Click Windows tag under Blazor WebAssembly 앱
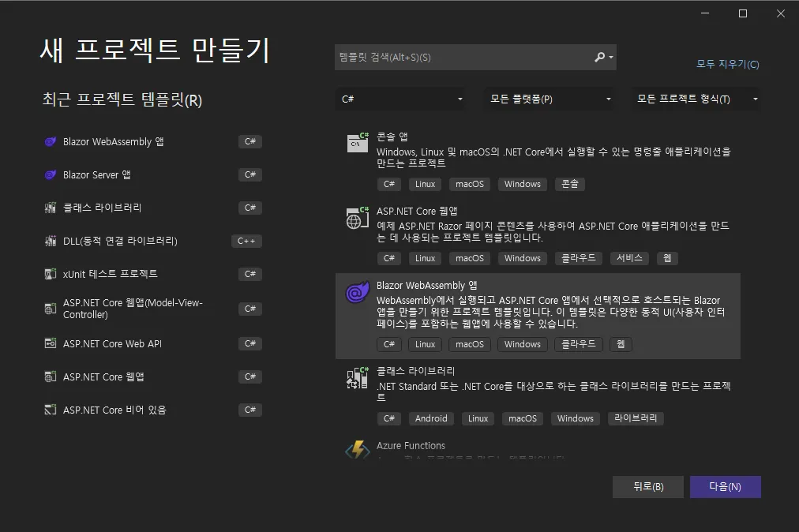 coord(523,344)
